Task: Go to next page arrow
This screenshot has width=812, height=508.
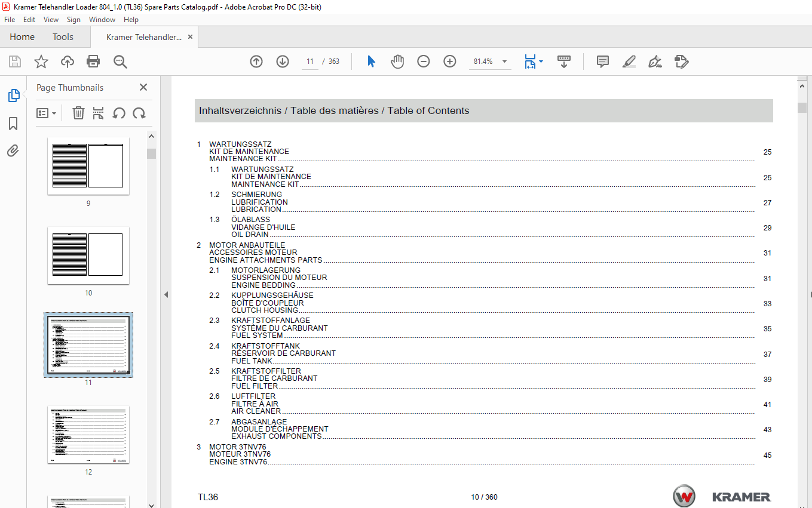Action: click(x=283, y=61)
